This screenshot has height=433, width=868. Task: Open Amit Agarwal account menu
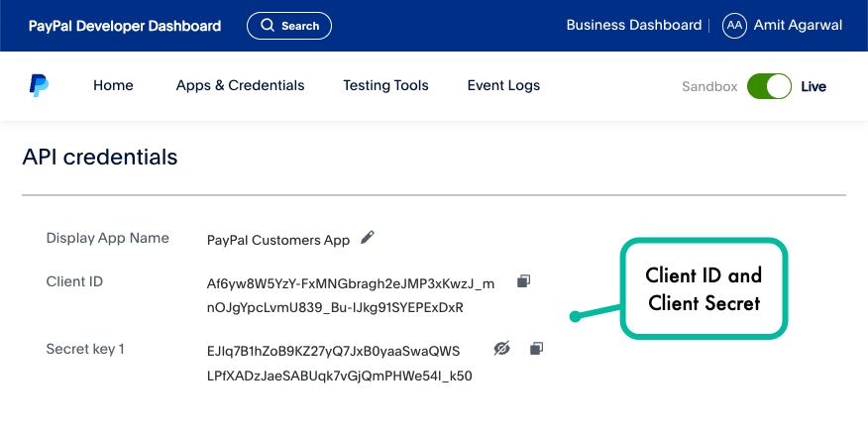(798, 26)
